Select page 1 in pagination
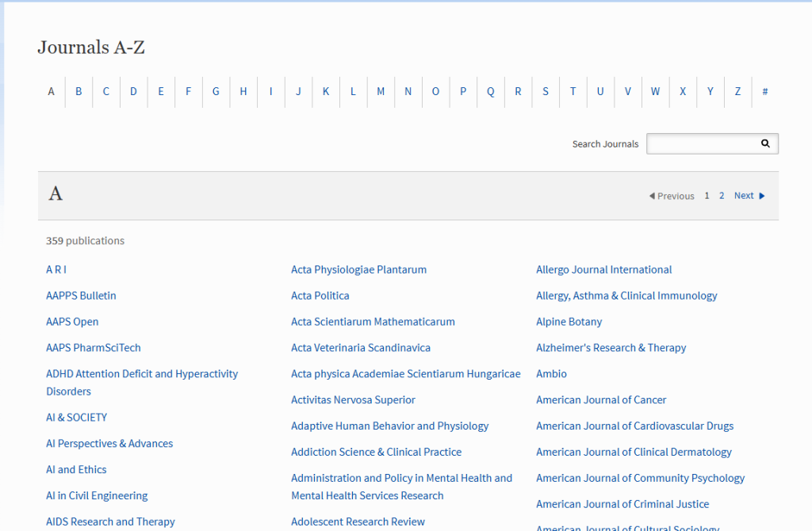The width and height of the screenshot is (812, 531). (x=707, y=196)
